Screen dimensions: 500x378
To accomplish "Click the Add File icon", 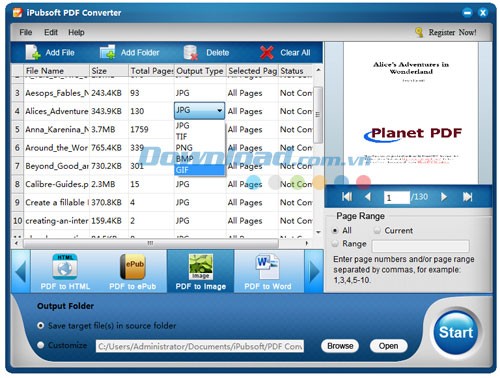I will pos(33,52).
